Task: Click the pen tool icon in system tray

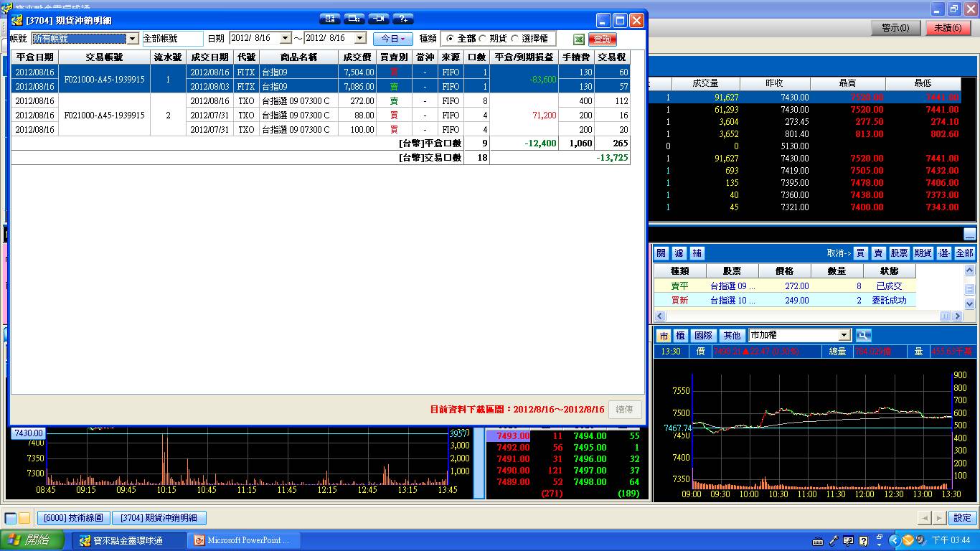Action: (833, 540)
